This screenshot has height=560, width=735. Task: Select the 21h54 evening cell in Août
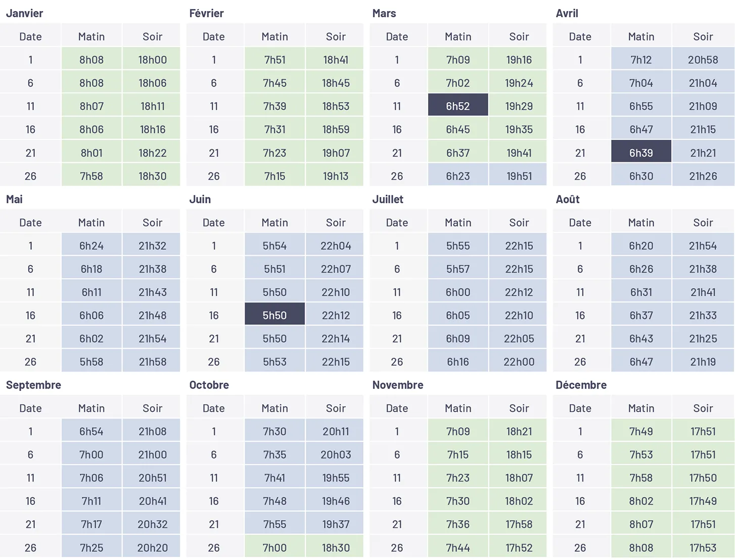tap(703, 246)
